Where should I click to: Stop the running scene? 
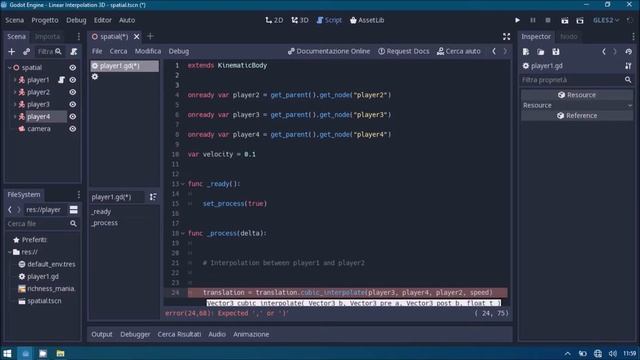(x=548, y=20)
